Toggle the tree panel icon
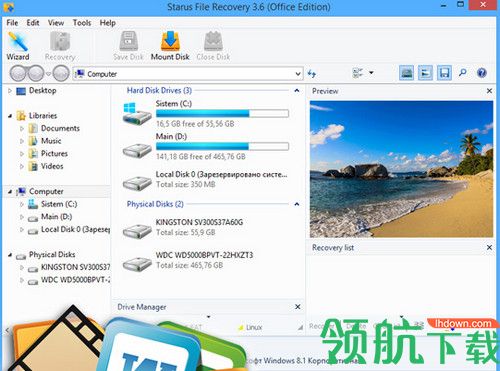Screen dimensions: 500x371 [425, 73]
